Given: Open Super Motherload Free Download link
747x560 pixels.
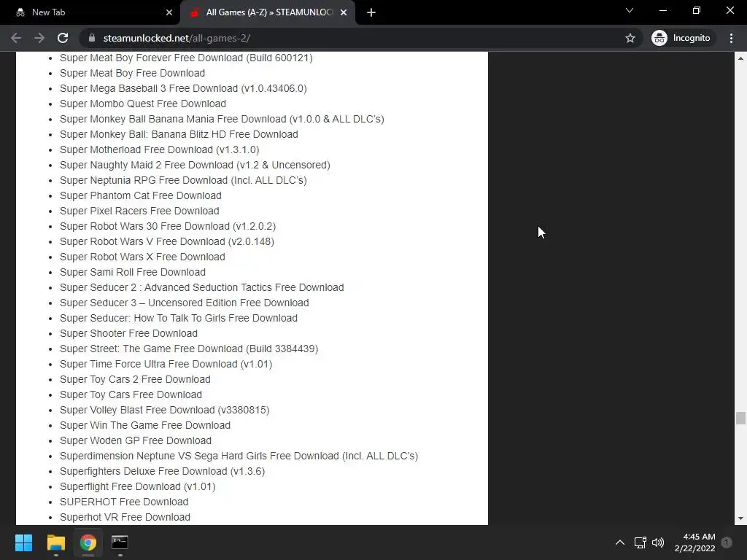Looking at the screenshot, I should (x=160, y=149).
